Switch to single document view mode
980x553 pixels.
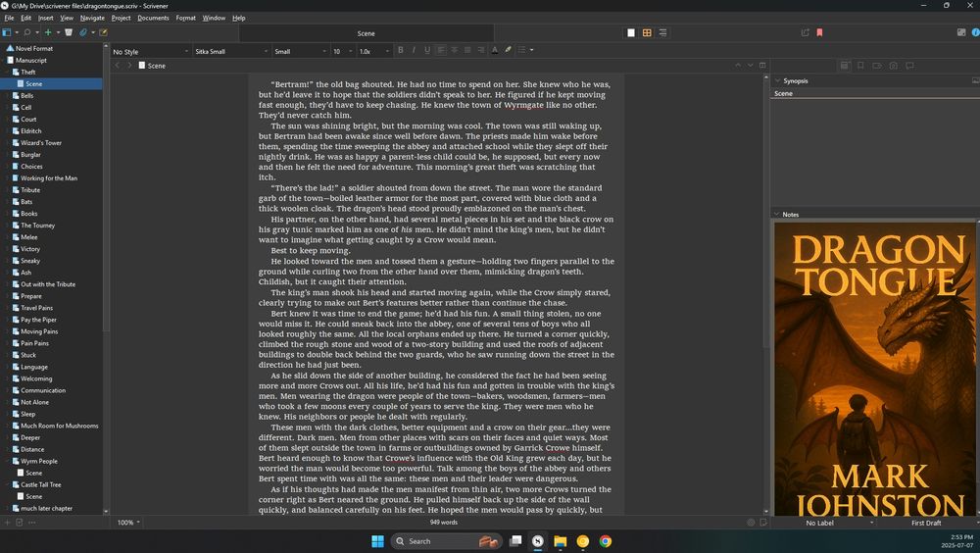631,33
